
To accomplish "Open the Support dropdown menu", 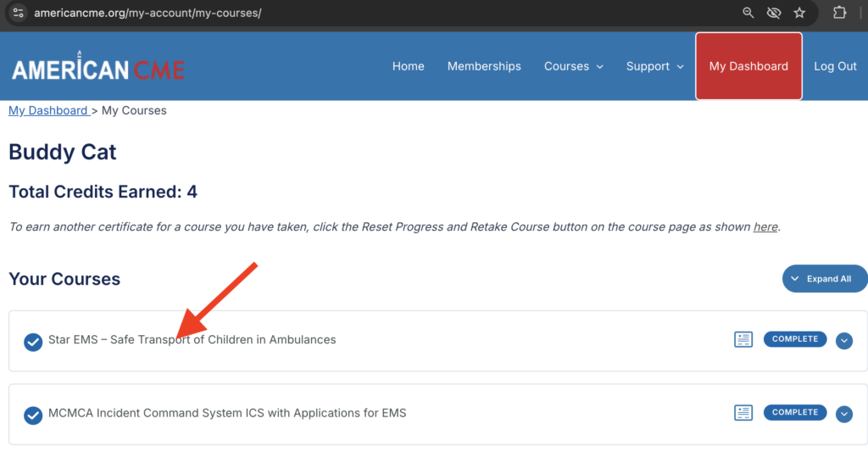I will pyautogui.click(x=655, y=66).
